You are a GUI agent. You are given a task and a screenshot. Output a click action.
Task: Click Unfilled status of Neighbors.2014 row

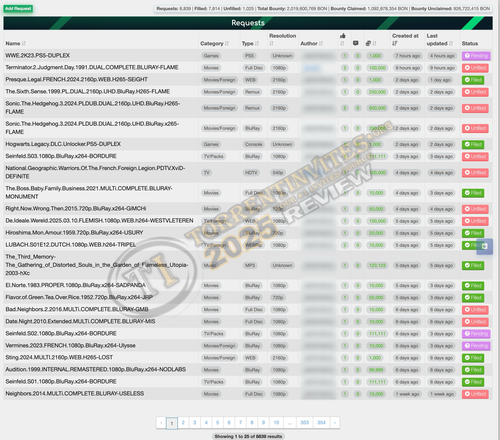click(x=475, y=394)
